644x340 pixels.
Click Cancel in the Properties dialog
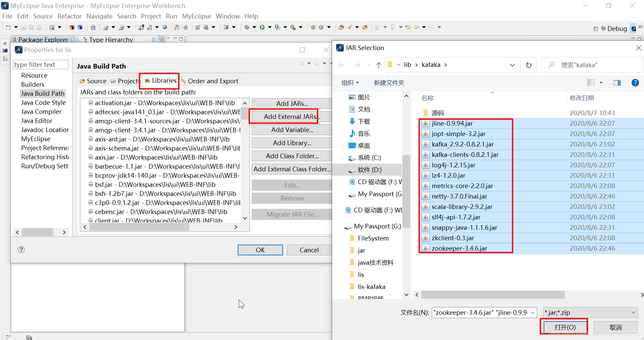(x=309, y=250)
